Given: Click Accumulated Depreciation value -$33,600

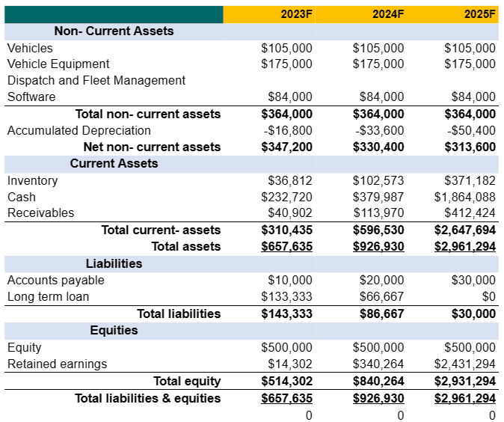Looking at the screenshot, I should 380,131.
